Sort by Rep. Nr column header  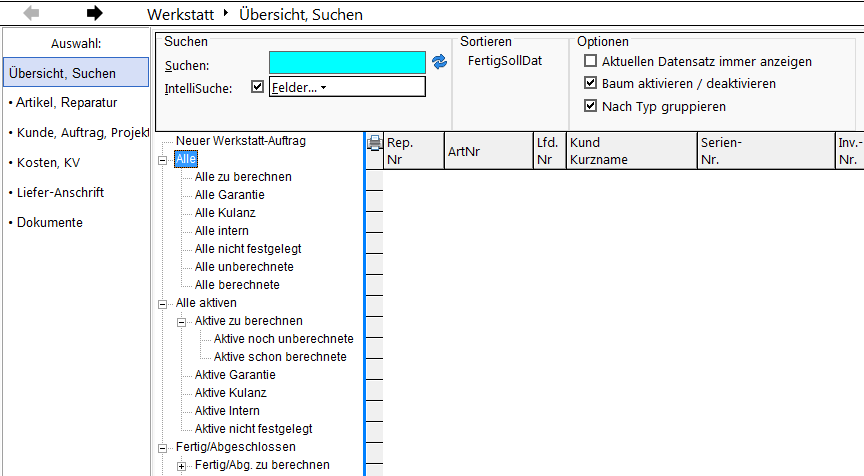tap(413, 150)
